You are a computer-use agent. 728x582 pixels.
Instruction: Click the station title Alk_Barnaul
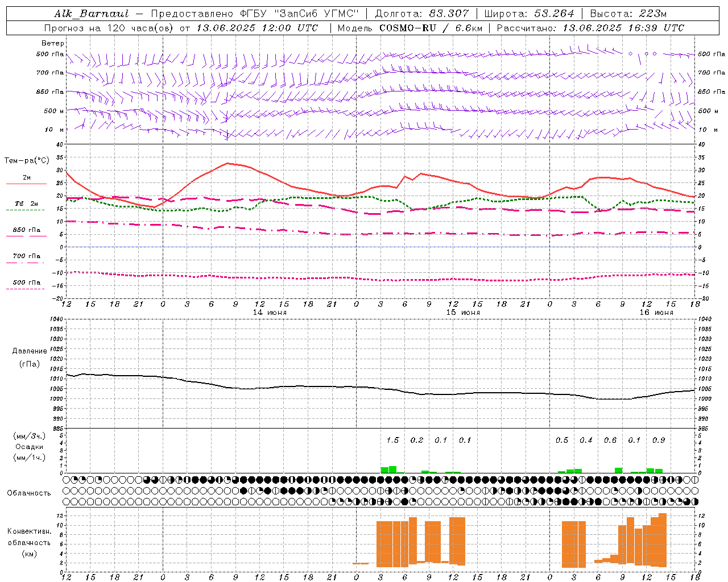(x=92, y=14)
